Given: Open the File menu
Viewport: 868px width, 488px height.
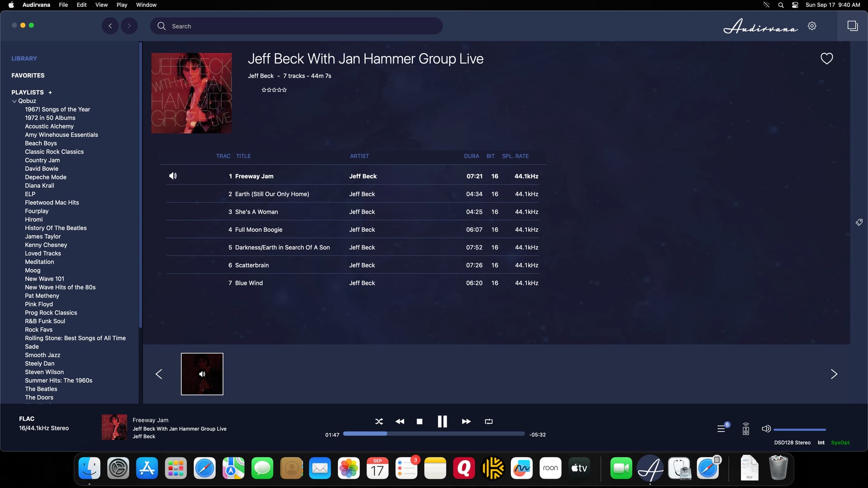Looking at the screenshot, I should (63, 5).
